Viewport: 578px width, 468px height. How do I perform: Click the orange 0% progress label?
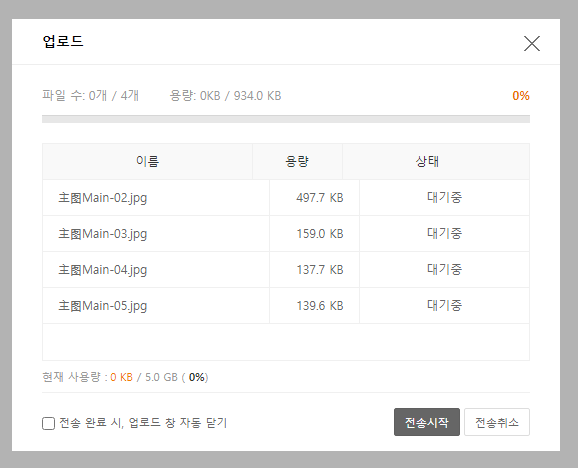[521, 96]
